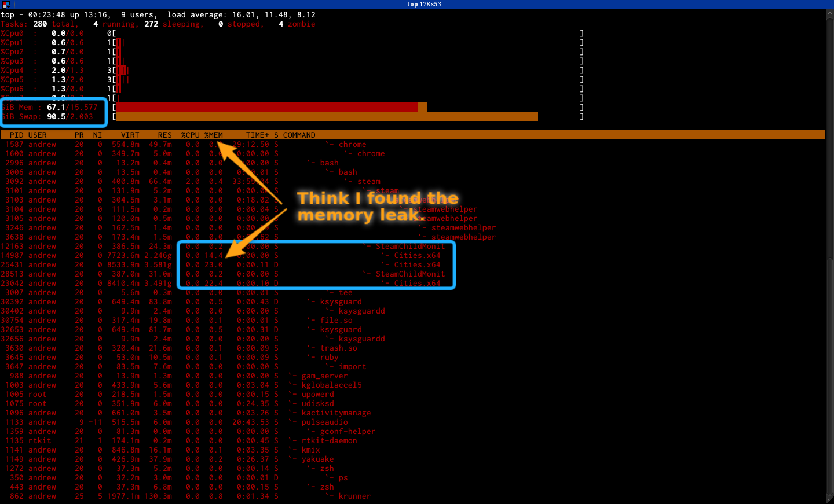Image resolution: width=834 pixels, height=504 pixels.
Task: Click user 'rtkit' in PID 1135 row
Action: point(40,440)
